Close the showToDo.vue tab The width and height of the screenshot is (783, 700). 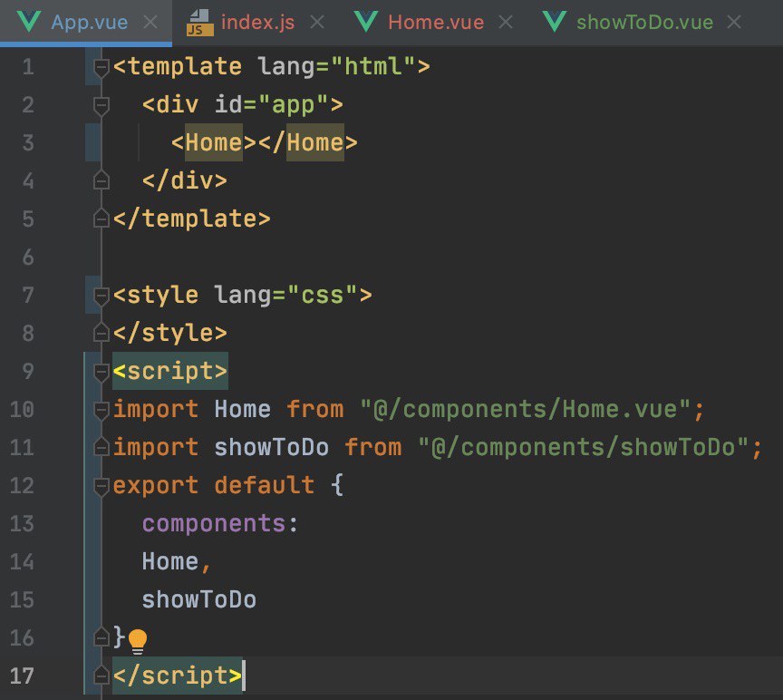coord(734,22)
